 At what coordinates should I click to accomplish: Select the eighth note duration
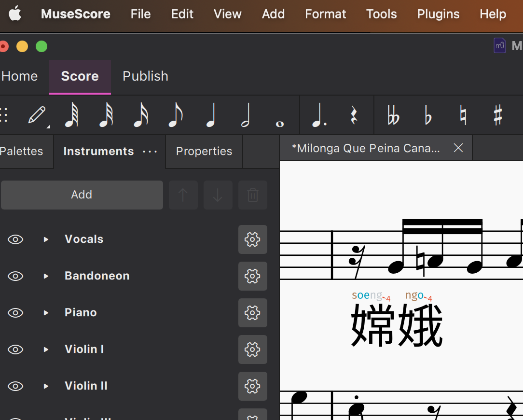click(176, 115)
